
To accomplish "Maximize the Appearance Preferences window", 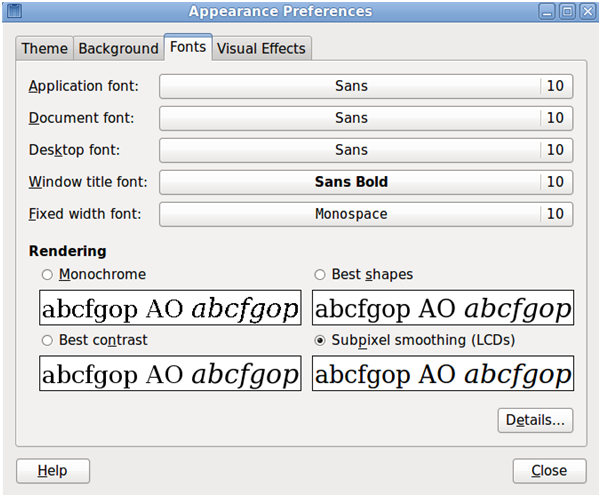I will 567,11.
